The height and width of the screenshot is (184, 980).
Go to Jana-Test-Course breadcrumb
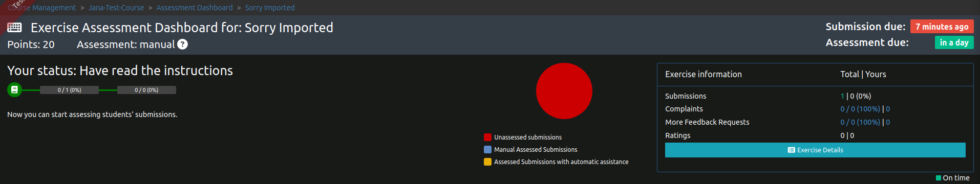(x=116, y=8)
